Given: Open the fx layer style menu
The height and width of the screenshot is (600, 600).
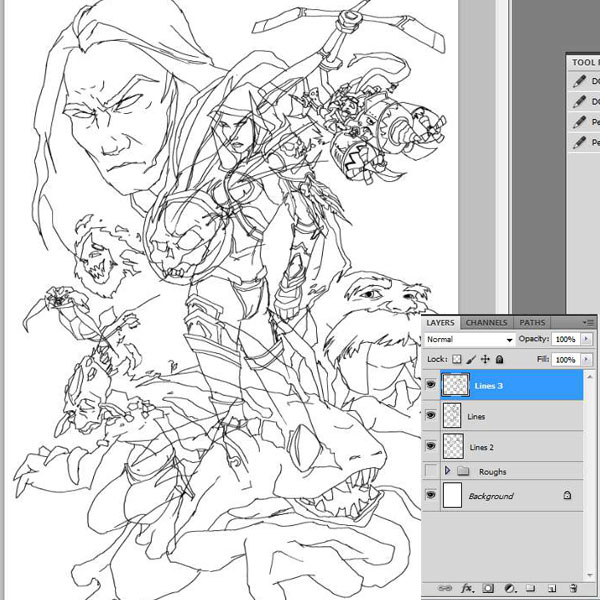Looking at the screenshot, I should pos(466,588).
